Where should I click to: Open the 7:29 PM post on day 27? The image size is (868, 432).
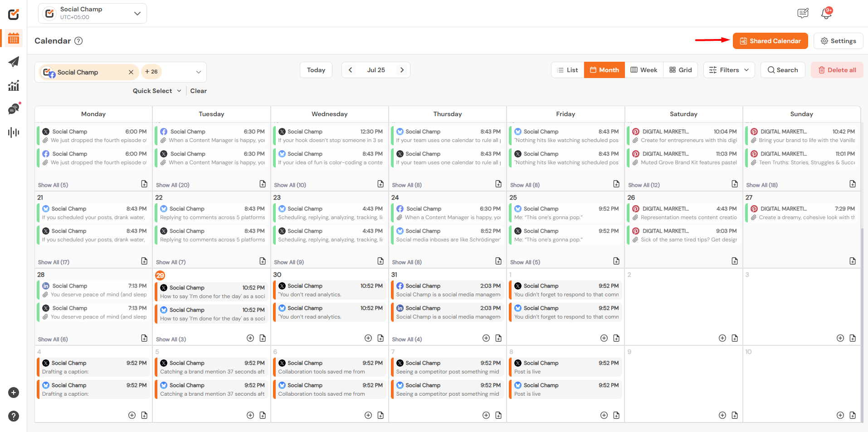pos(802,213)
